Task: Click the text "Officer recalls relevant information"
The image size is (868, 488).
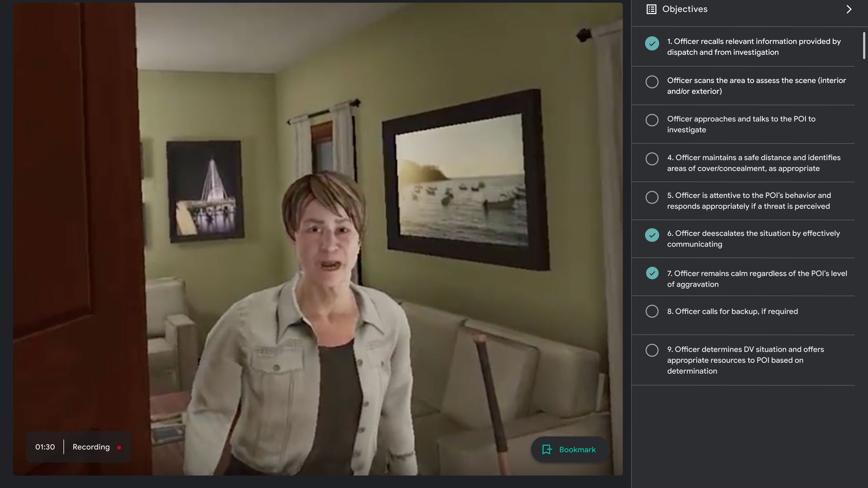Action: [735, 41]
